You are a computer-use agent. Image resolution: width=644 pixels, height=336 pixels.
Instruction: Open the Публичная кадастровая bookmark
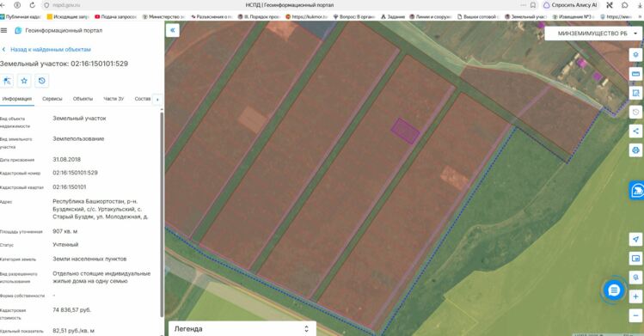click(x=21, y=17)
